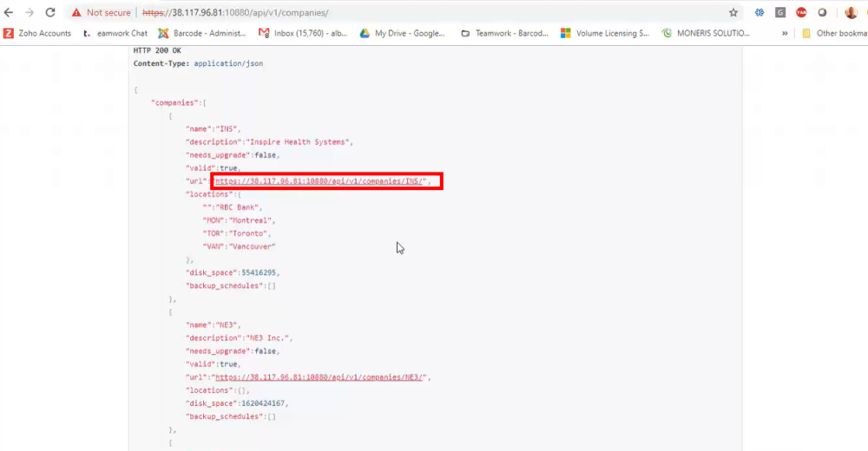The height and width of the screenshot is (451, 868).
Task: Click the disk_space value 55416295
Action: point(259,272)
